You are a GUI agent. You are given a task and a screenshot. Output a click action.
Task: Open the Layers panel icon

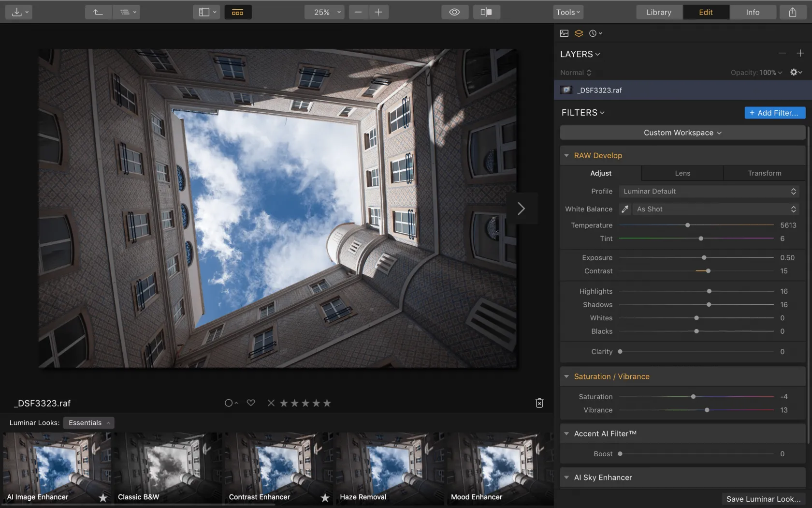coord(579,33)
